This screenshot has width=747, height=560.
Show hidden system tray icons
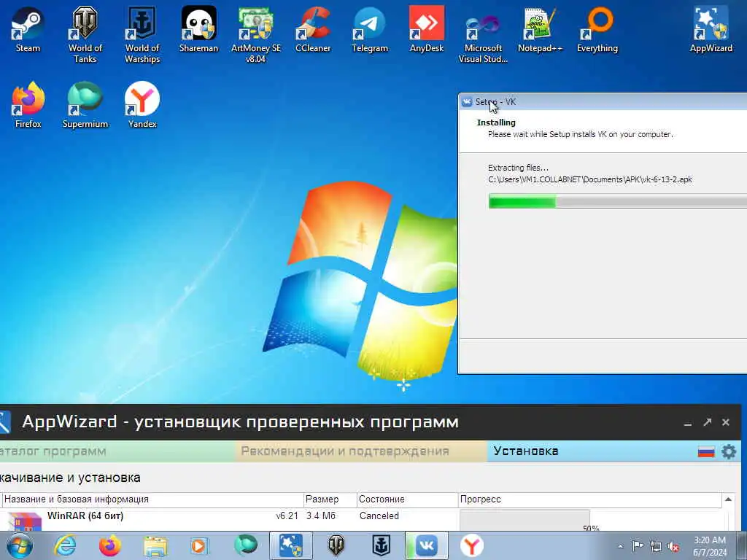tap(620, 547)
